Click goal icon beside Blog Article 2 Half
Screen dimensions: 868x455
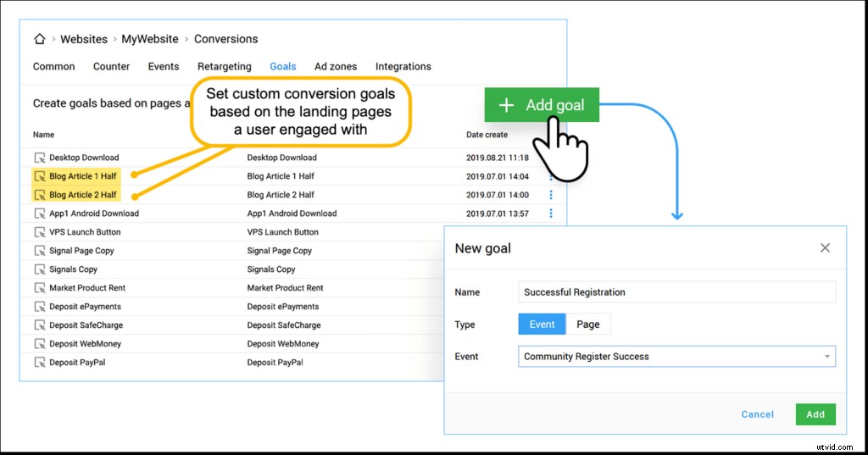[40, 195]
